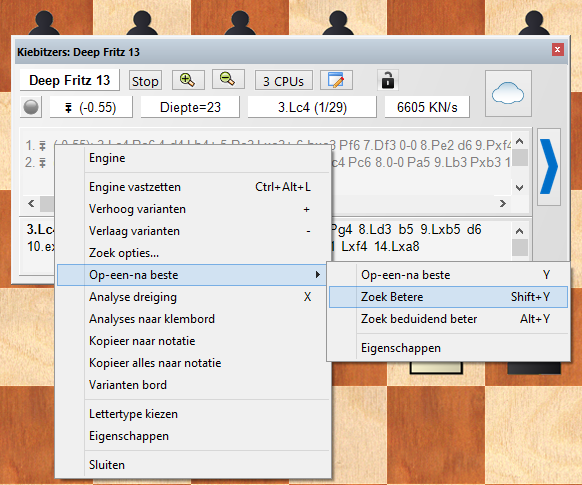Expand the Op-een-na beste submenu arrow
582x485 pixels.
coord(317,275)
